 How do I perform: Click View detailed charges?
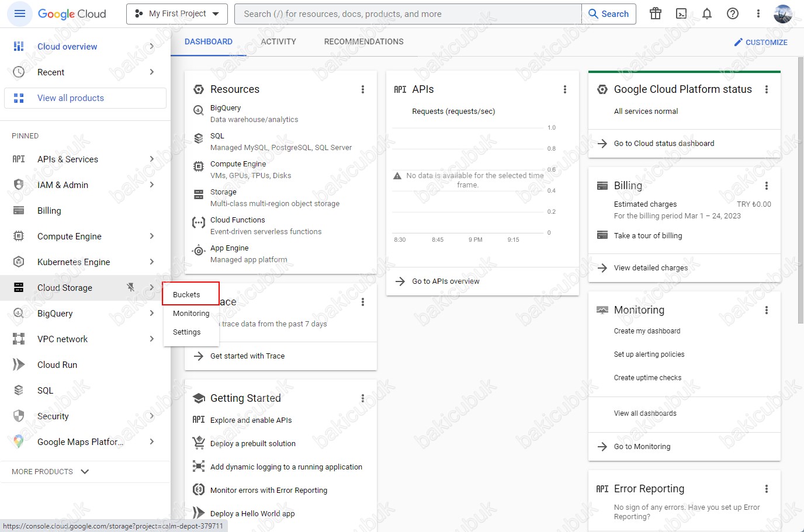[x=650, y=268]
